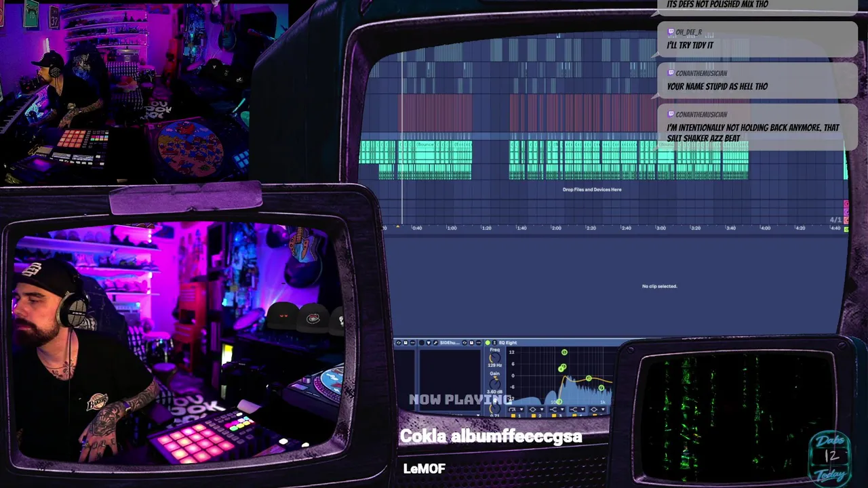
Task: Select the EQ node on the curve near 0 dB
Action: click(589, 378)
